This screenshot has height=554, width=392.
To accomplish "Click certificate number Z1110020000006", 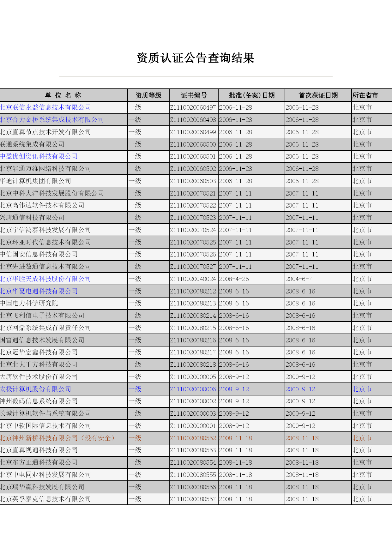I will (193, 389).
